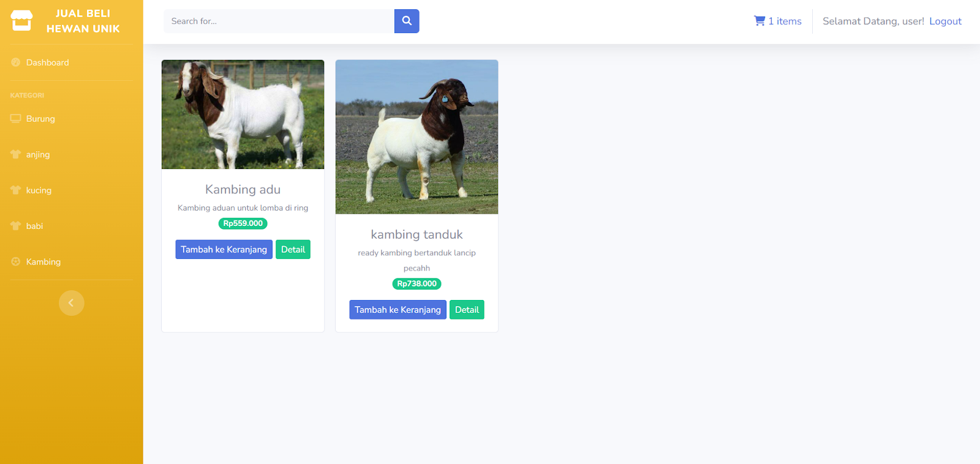
Task: Click the kambing tanduk goat photo
Action: click(417, 137)
